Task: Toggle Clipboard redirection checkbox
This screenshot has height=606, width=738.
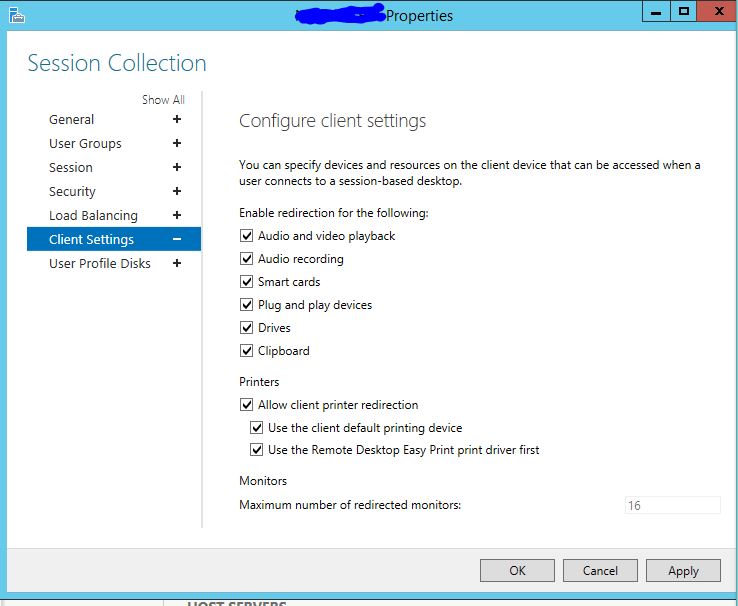Action: (x=247, y=351)
